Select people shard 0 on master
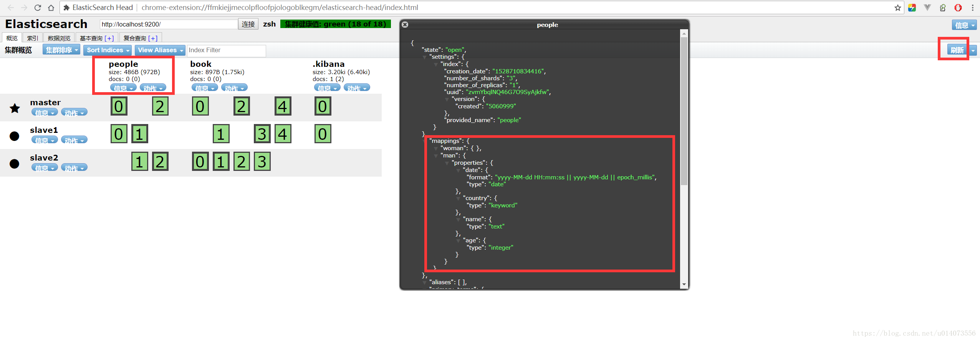Viewport: 980px width, 341px height. point(119,106)
